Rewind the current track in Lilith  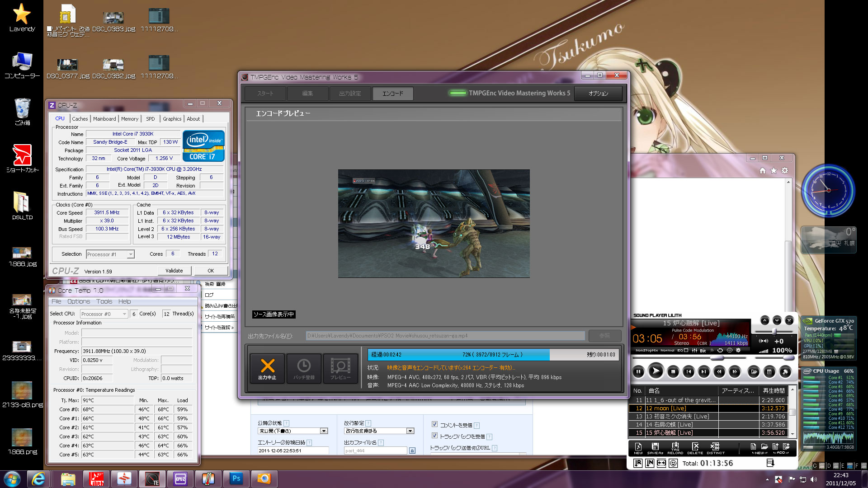pyautogui.click(x=719, y=372)
